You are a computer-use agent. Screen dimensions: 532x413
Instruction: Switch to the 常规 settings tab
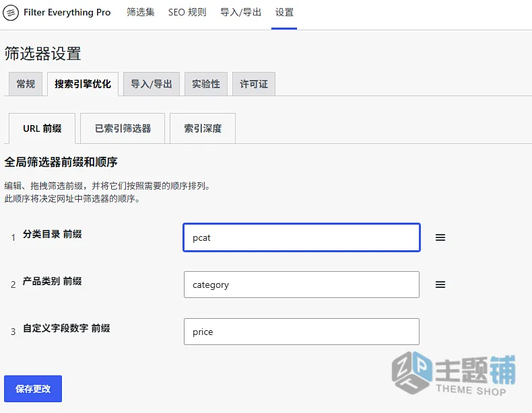pos(26,84)
